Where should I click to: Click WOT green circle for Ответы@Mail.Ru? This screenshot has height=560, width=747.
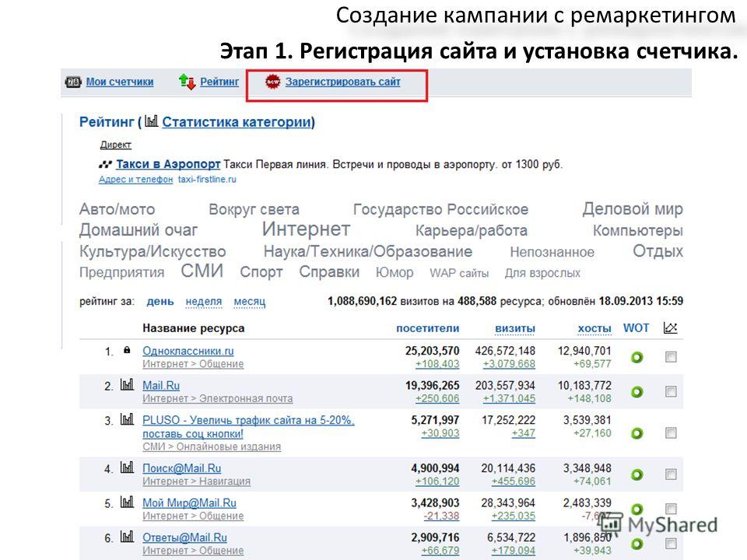tap(637, 544)
